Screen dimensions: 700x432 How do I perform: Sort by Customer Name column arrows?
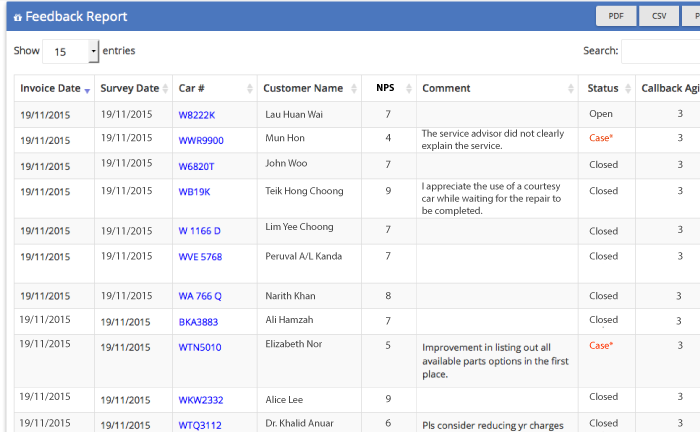pos(354,88)
